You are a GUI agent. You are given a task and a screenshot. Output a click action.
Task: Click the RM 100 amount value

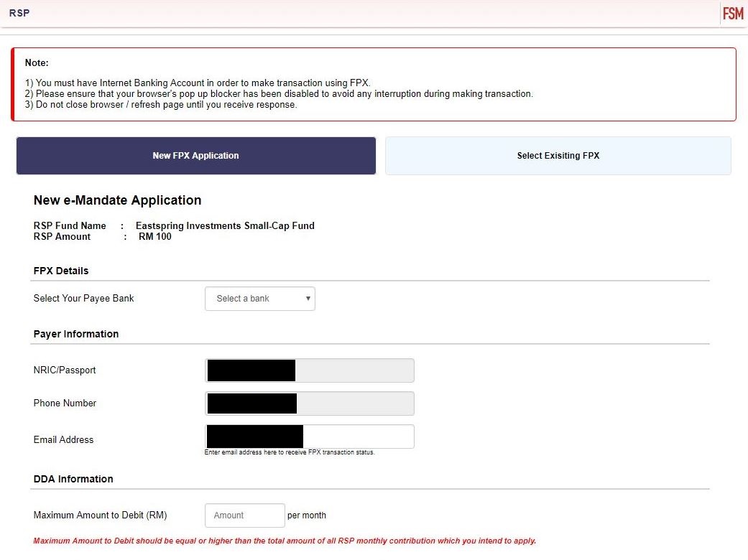pos(155,237)
